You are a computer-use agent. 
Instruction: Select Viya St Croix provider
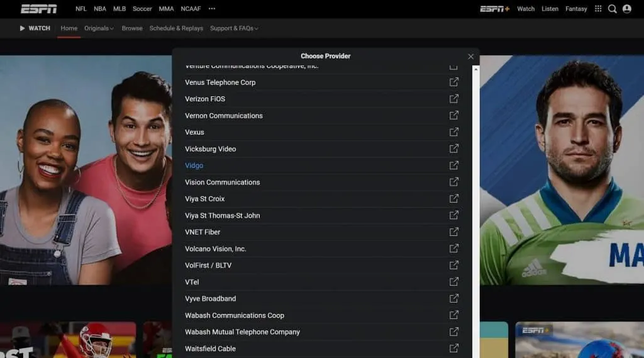click(x=204, y=199)
